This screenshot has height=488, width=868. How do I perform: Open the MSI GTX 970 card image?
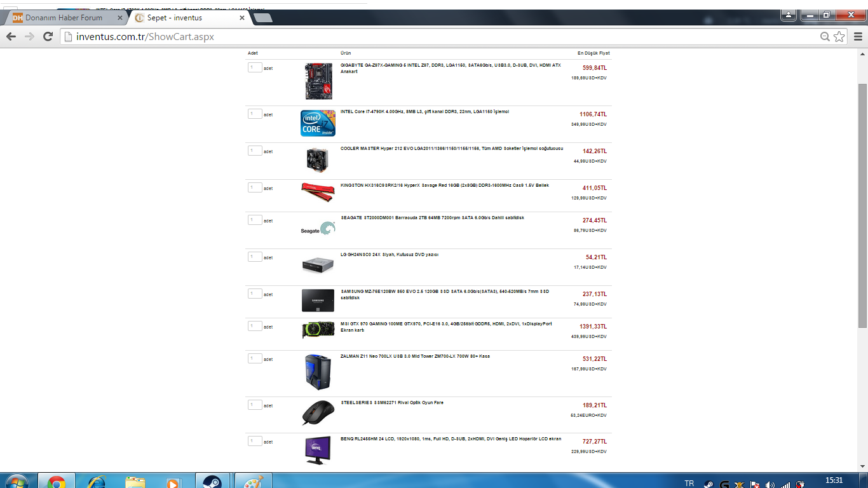coord(318,330)
